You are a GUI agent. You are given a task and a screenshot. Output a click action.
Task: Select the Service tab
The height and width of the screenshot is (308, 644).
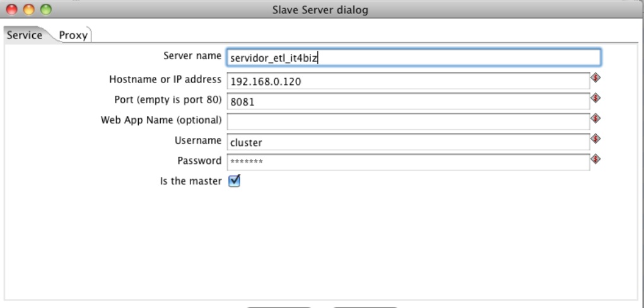(x=24, y=35)
